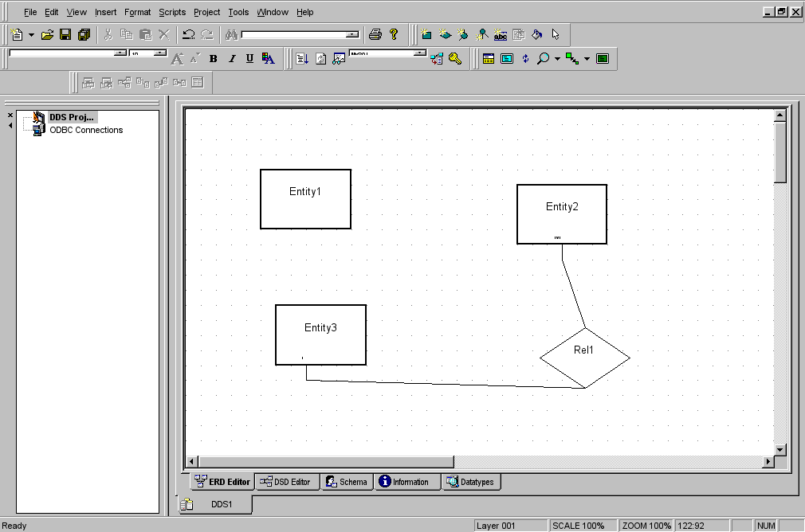
Task: Open the New document dropdown arrow
Action: click(x=31, y=35)
